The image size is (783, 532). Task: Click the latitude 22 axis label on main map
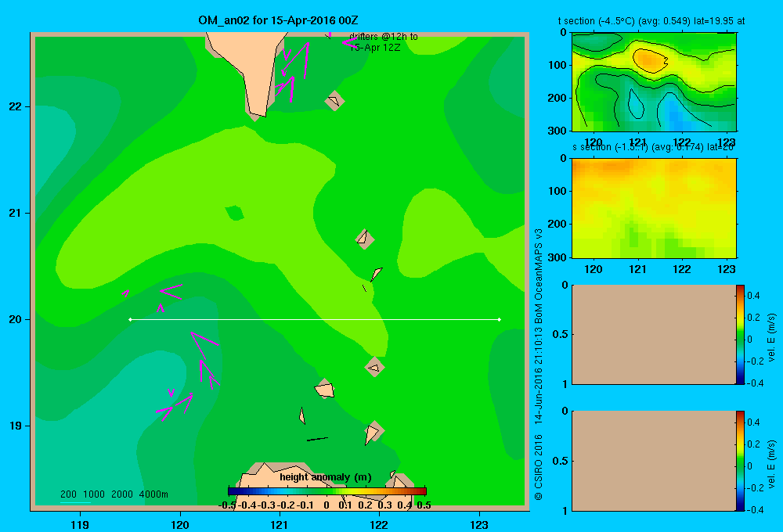pyautogui.click(x=16, y=106)
